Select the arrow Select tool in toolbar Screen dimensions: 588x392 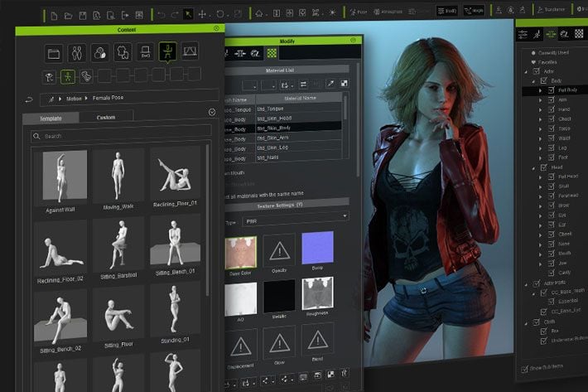tap(188, 14)
